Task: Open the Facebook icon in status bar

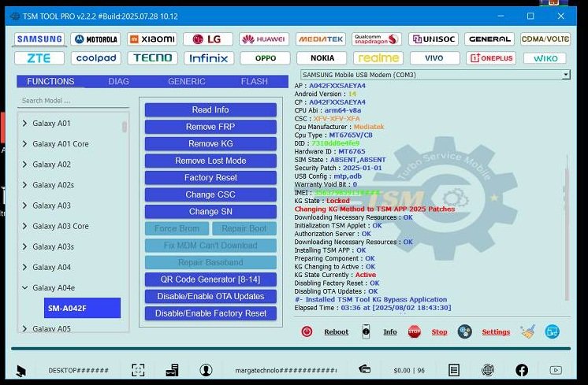Action: (522, 370)
